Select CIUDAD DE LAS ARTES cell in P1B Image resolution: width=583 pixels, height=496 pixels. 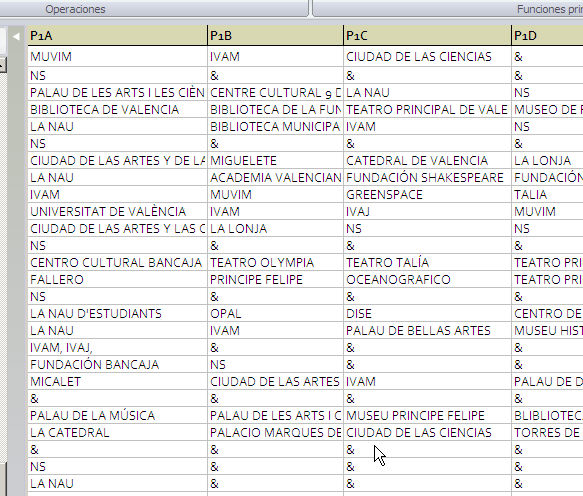point(276,381)
